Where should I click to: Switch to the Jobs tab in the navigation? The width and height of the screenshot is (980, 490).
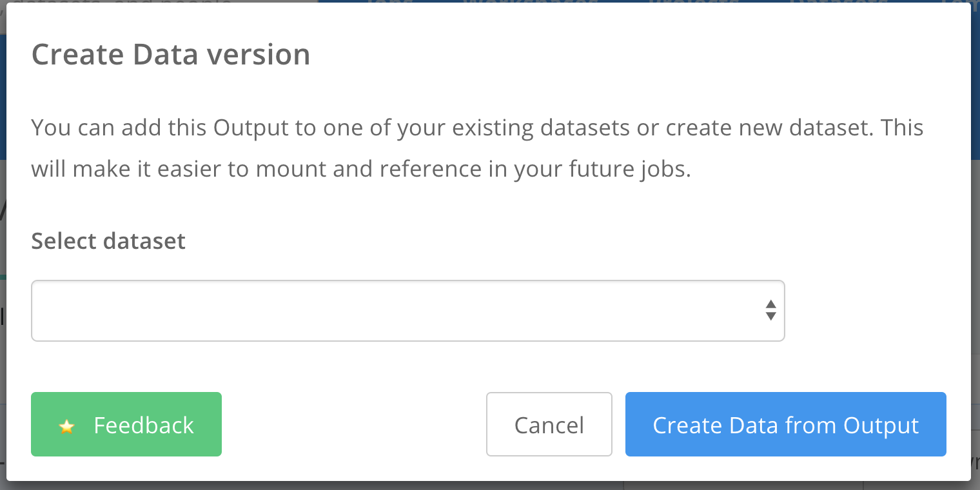pyautogui.click(x=390, y=4)
